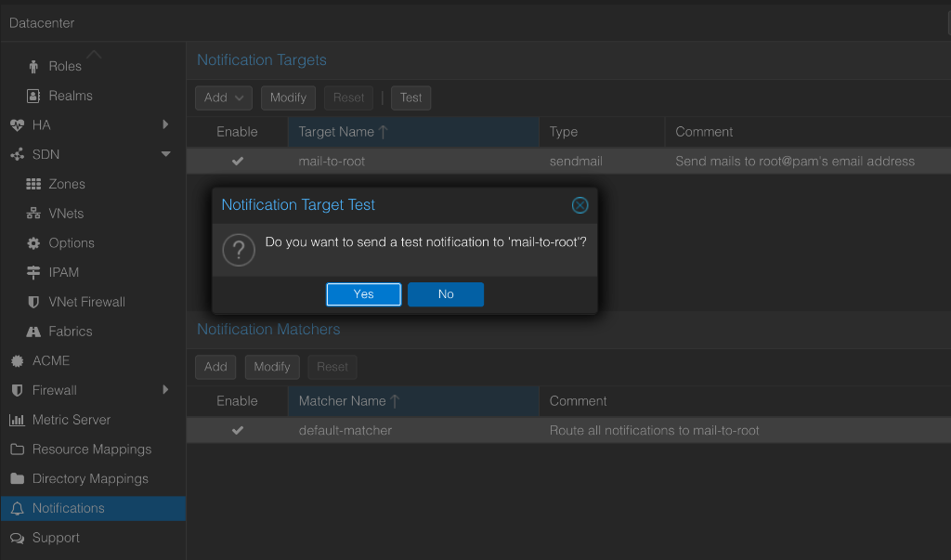The height and width of the screenshot is (560, 951).
Task: Open the IPAM view
Action: coord(63,272)
